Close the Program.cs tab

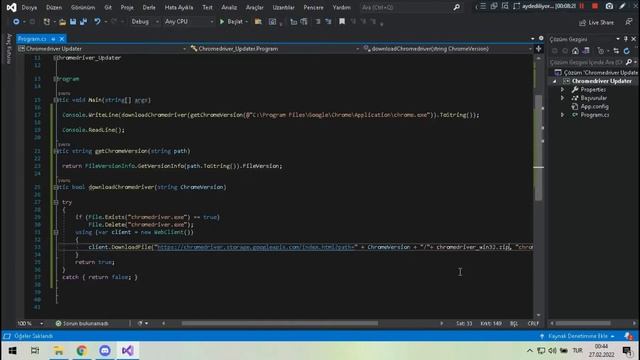62,39
